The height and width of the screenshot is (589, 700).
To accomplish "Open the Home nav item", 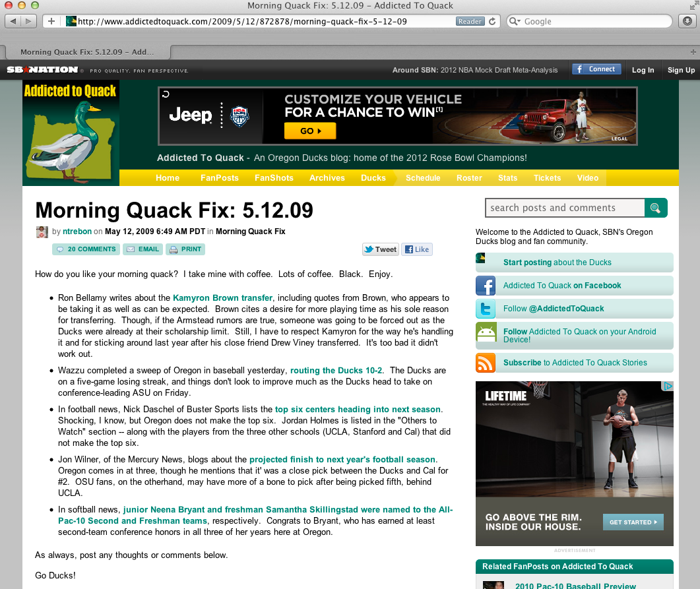I will tap(168, 177).
